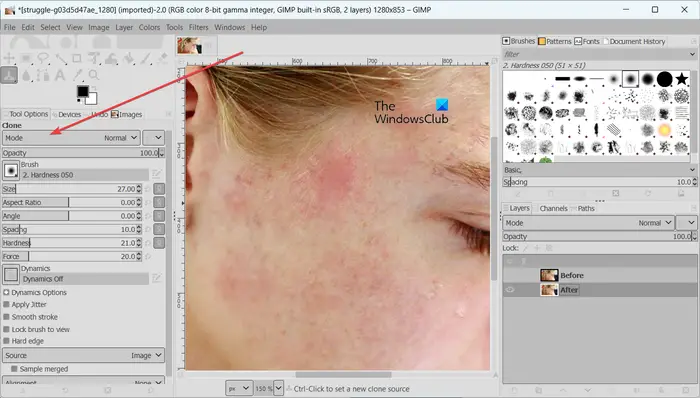Select the Eraser tool
Image resolution: width=700 pixels, height=398 pixels.
pos(162,58)
